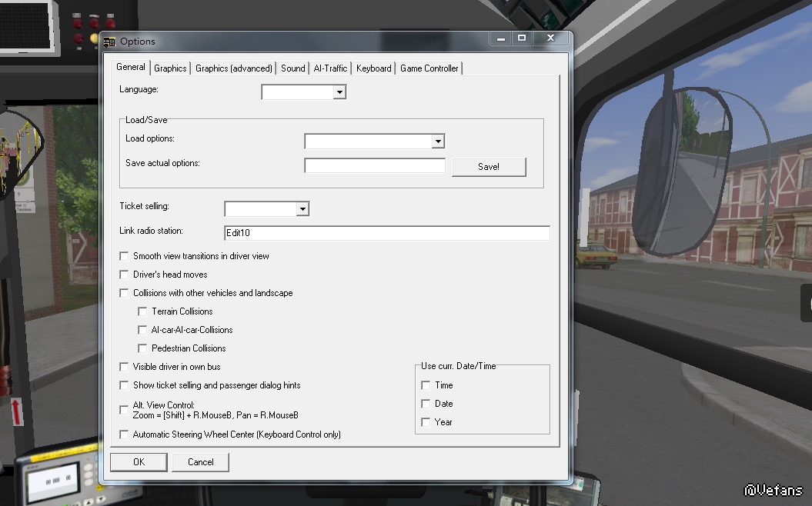Toggle Driver's head moves checkbox
The width and height of the screenshot is (812, 506).
click(125, 275)
